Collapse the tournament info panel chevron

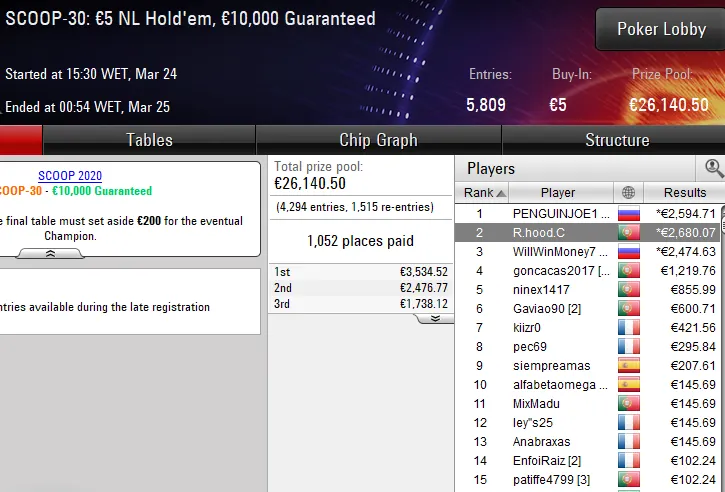[x=51, y=255]
